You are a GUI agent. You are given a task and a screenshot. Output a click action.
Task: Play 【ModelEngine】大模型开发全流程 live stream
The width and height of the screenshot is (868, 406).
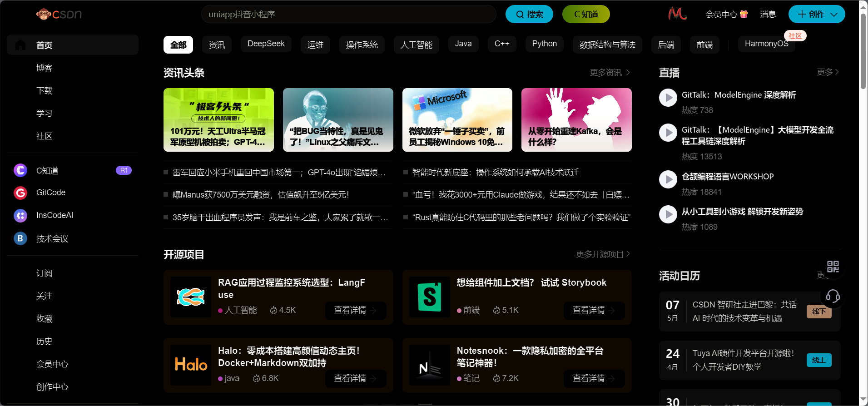[x=668, y=133]
